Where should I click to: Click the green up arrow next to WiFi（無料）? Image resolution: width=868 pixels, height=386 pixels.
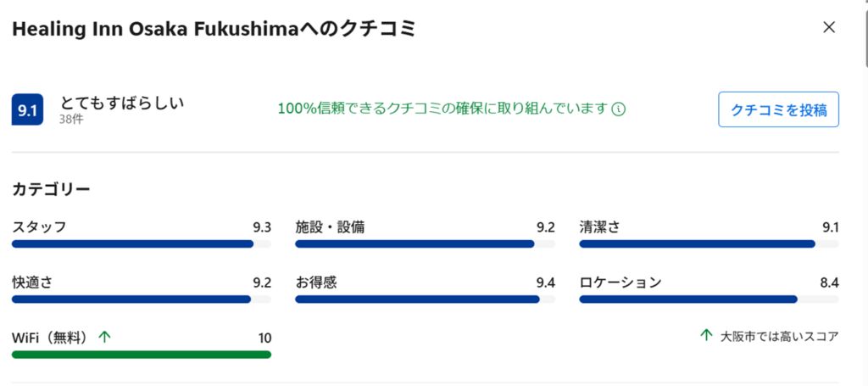[104, 336]
